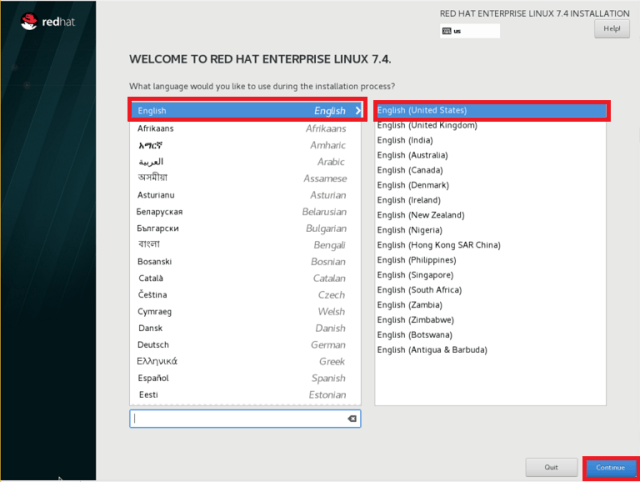Screen dimensions: 640x482
Task: Select English (South Africa) locale
Action: point(491,290)
